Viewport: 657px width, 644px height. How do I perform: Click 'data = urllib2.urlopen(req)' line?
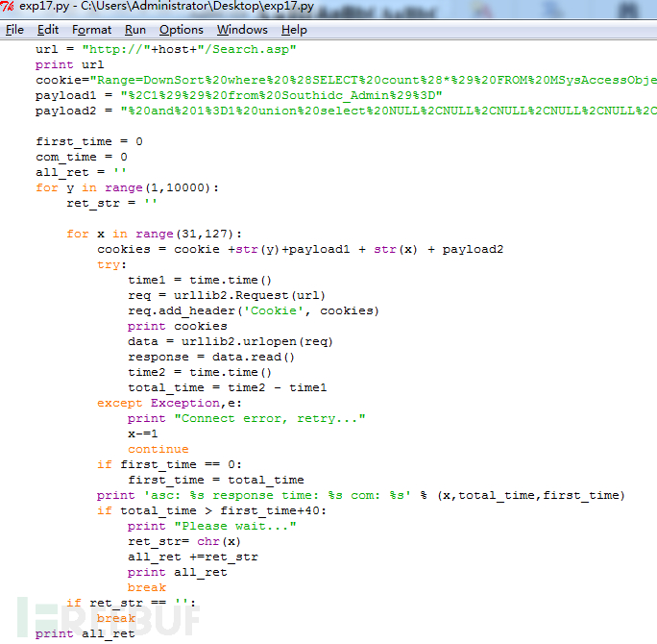coord(231,342)
